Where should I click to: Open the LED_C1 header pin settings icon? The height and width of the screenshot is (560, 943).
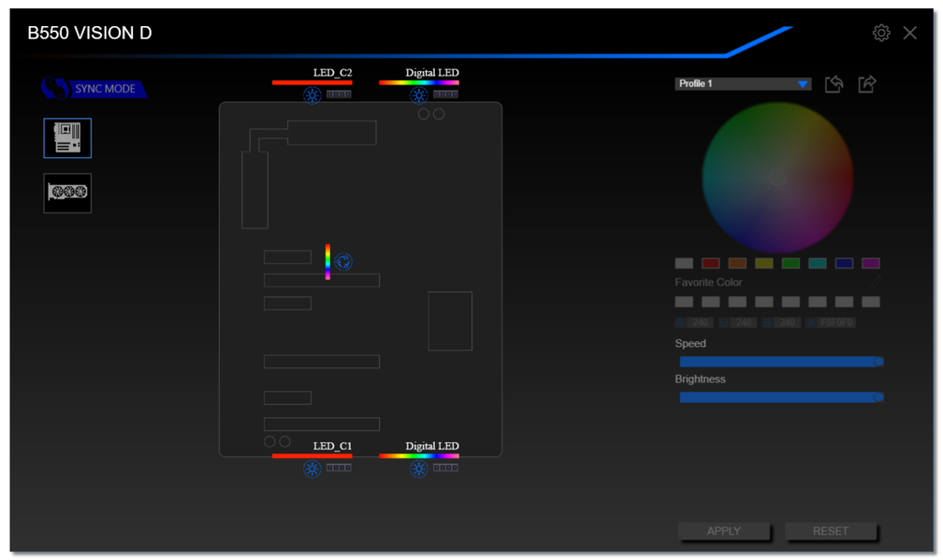(339, 467)
